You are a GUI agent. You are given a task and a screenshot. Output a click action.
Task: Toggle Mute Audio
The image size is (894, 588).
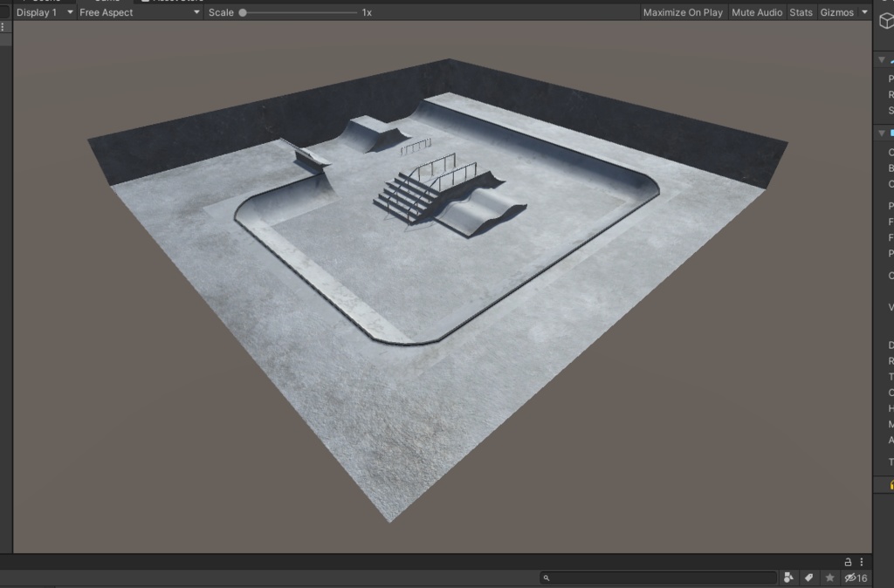(757, 12)
